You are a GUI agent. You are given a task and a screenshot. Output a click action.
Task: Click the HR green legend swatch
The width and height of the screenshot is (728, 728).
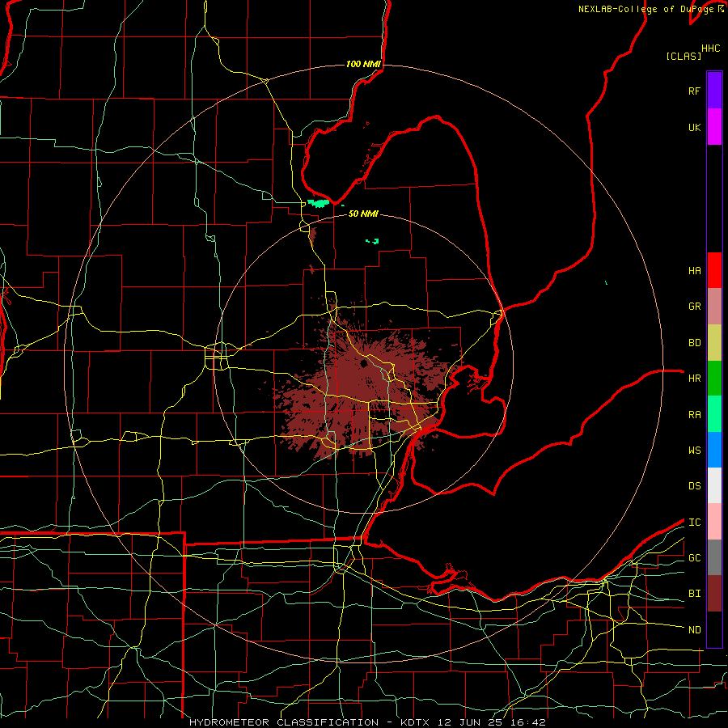coord(714,378)
